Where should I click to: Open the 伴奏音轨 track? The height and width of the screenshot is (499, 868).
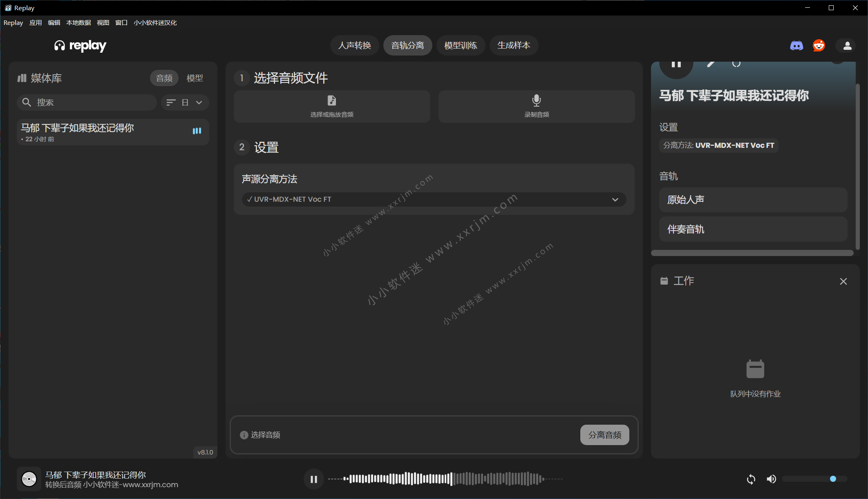click(x=753, y=229)
